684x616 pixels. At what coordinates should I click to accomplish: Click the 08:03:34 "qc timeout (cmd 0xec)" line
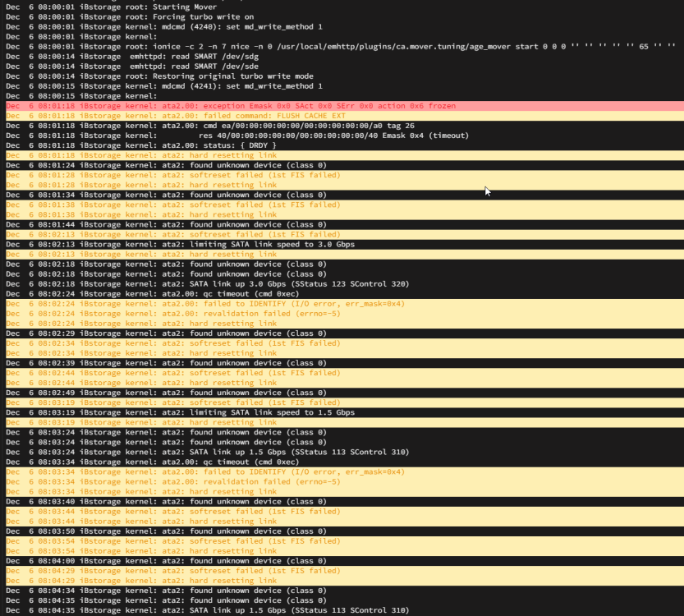(345, 462)
